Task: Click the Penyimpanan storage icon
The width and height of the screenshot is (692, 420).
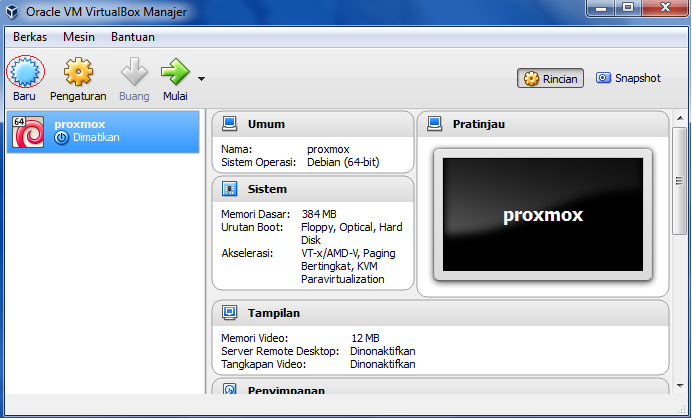Action: 229,389
